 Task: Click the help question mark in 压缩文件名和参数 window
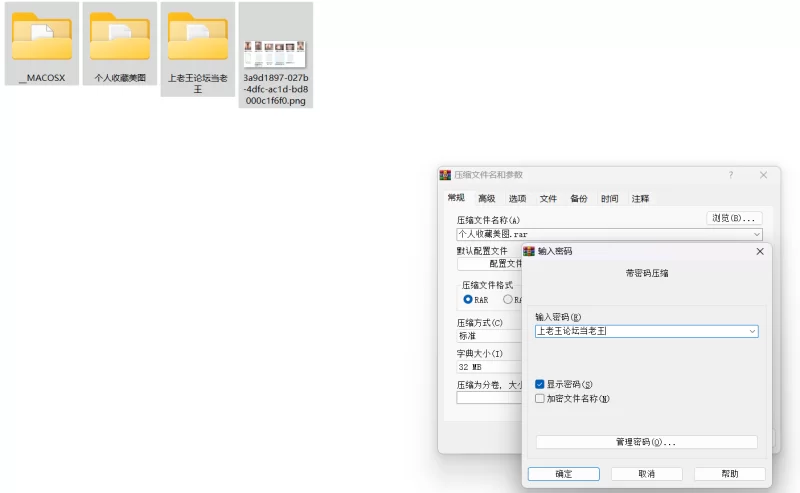point(731,175)
